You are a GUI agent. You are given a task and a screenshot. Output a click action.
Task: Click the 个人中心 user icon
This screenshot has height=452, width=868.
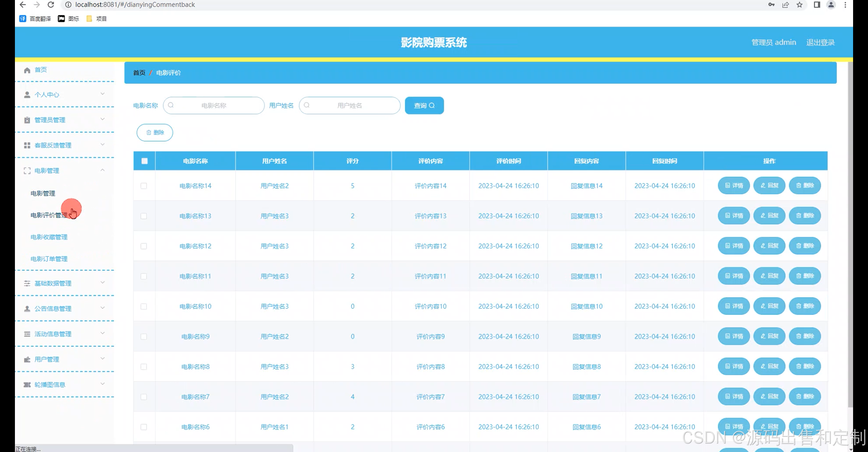tap(27, 95)
